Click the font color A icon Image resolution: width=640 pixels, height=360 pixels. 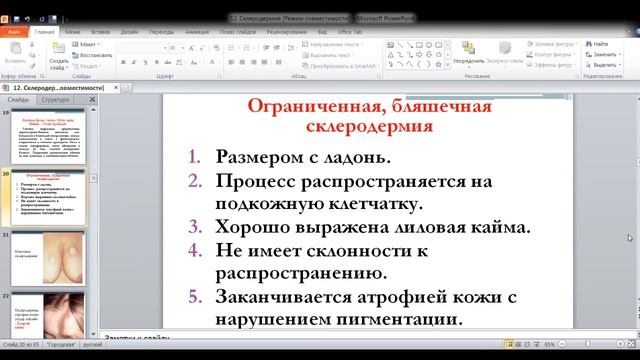pos(212,62)
